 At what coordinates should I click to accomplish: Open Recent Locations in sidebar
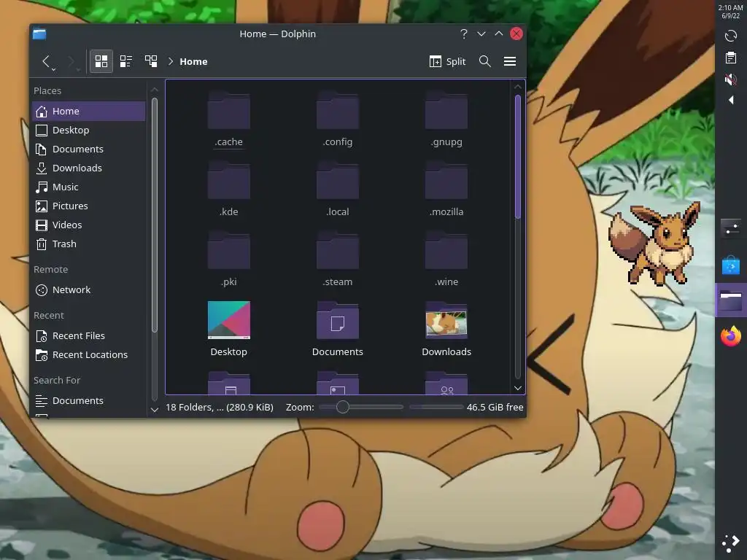pos(88,355)
